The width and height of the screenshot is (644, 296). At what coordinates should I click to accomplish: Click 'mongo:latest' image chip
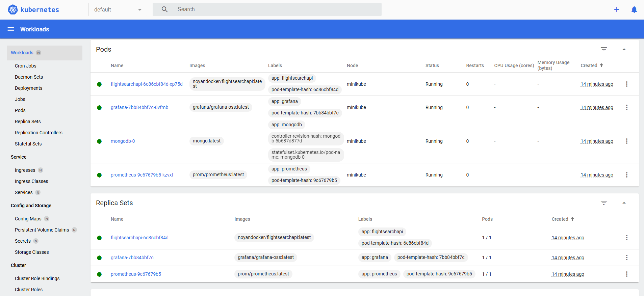(x=207, y=141)
